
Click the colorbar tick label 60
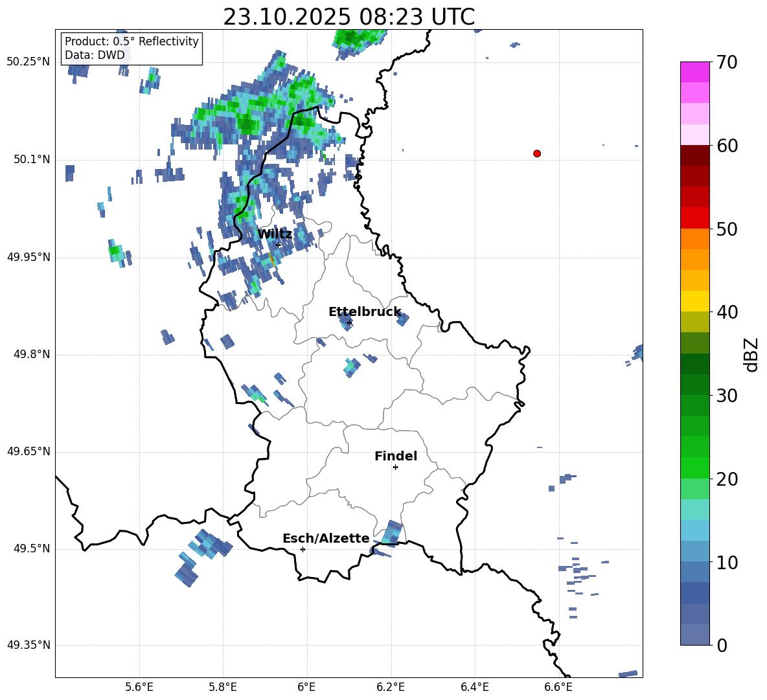(727, 146)
